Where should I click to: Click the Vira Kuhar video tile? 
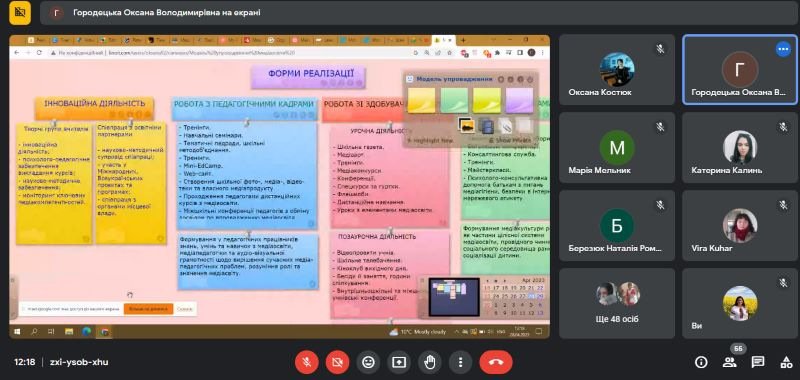740,225
